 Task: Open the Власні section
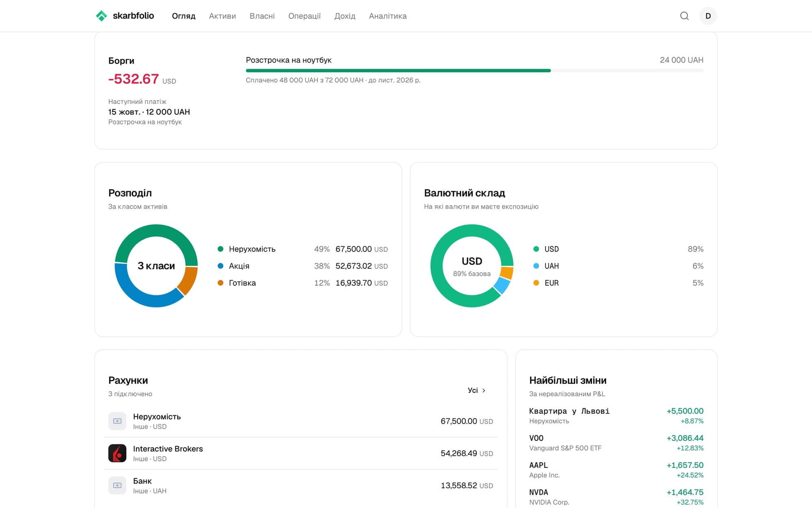[x=262, y=16]
